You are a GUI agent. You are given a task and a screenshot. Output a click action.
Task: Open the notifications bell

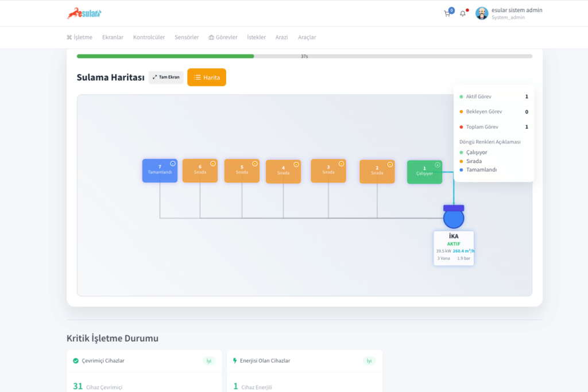(x=463, y=13)
